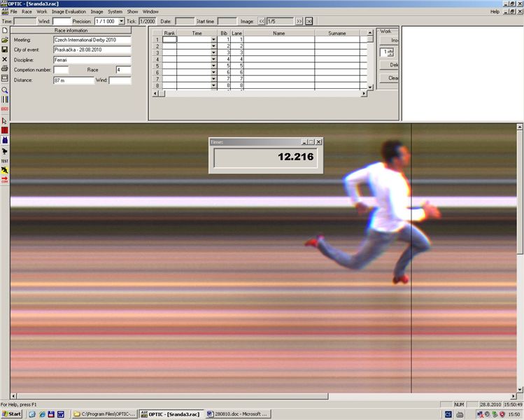Image resolution: width=524 pixels, height=420 pixels.
Task: Select the magnifying glass zoom tool
Action: pos(5,90)
